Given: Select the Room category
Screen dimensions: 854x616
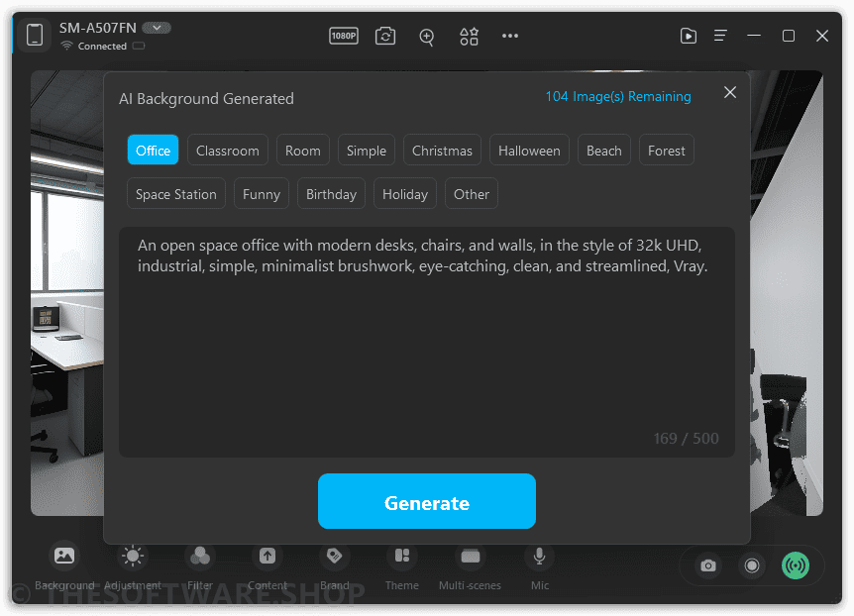Looking at the screenshot, I should [303, 151].
